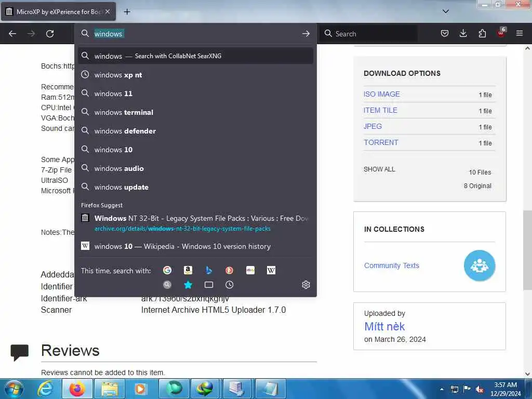This screenshot has height=399, width=532.
Task: Show hidden tray icons arrow
Action: click(442, 389)
